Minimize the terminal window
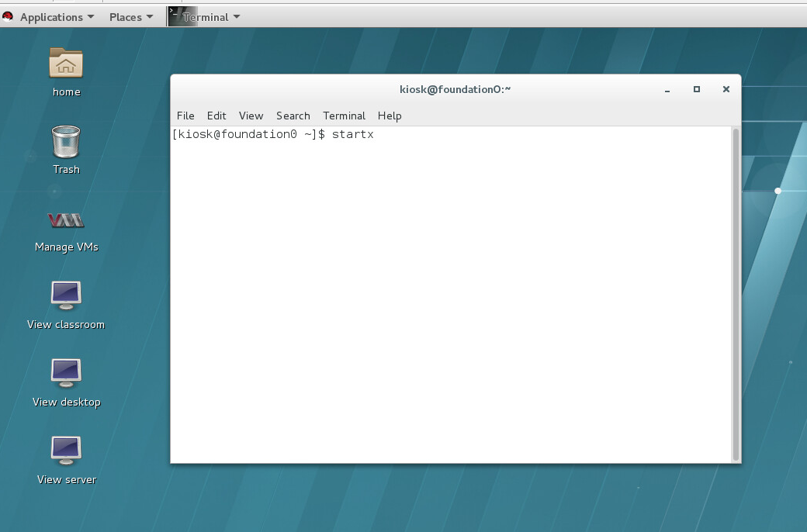 click(x=667, y=89)
